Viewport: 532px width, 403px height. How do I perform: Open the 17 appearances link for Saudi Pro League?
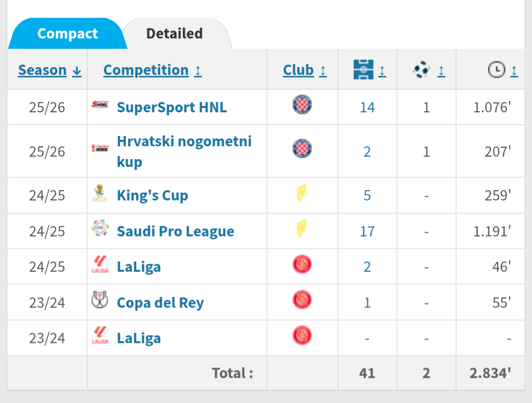coord(367,232)
